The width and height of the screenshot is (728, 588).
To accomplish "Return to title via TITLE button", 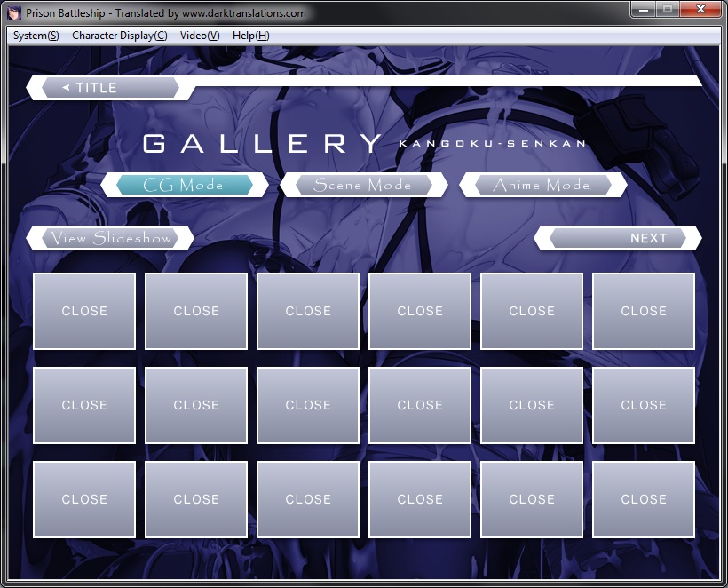I will click(x=110, y=88).
